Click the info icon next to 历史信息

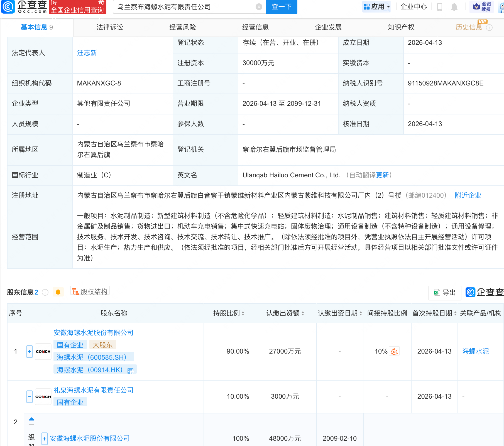490,28
